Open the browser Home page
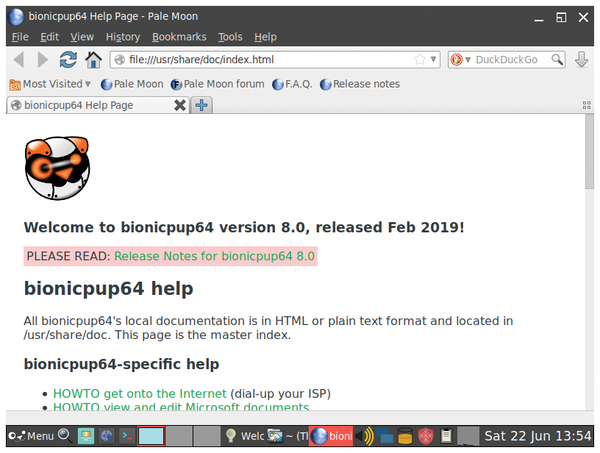The image size is (600, 453). [93, 60]
